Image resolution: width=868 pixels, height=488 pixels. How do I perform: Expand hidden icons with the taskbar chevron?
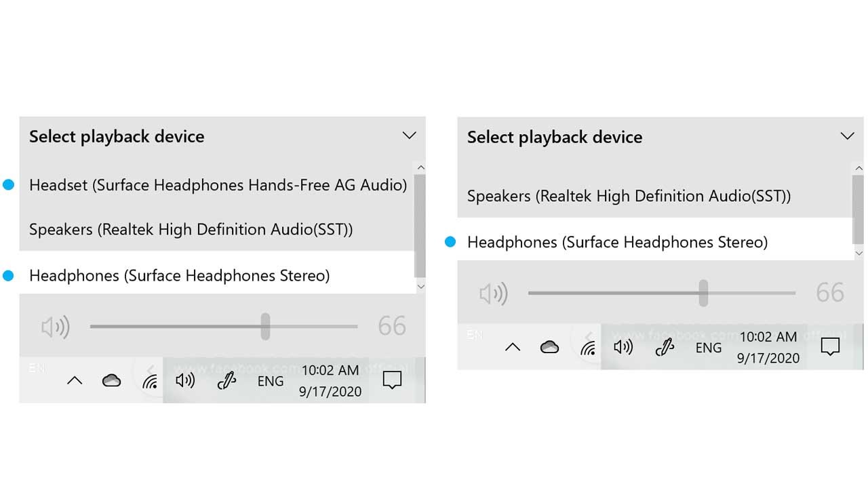75,380
